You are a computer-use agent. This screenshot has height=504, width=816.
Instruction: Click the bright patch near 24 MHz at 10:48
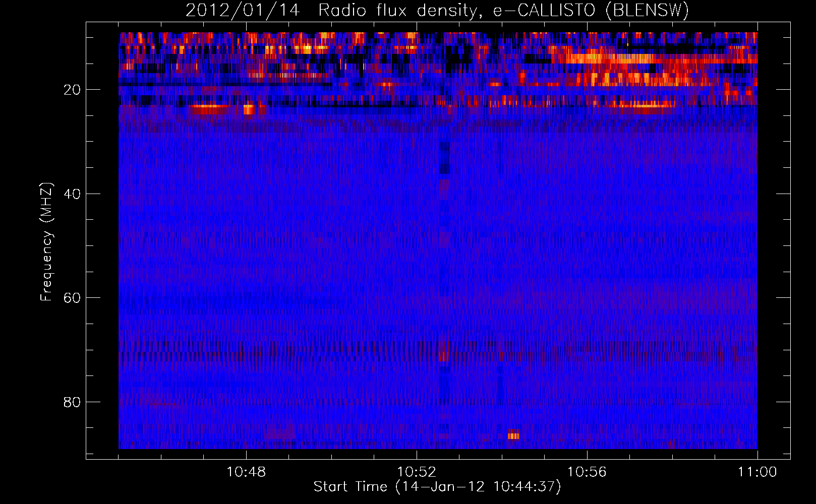pos(249,109)
